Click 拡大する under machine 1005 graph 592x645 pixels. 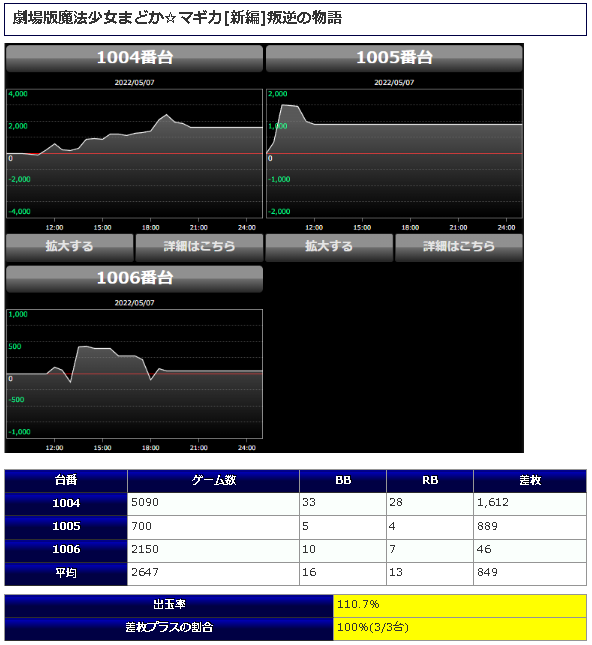point(329,247)
